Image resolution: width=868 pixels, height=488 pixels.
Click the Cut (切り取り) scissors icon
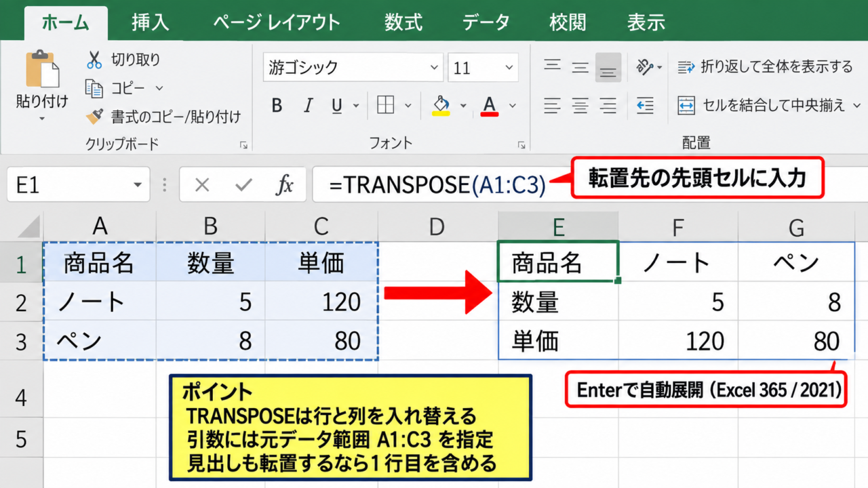(x=94, y=60)
